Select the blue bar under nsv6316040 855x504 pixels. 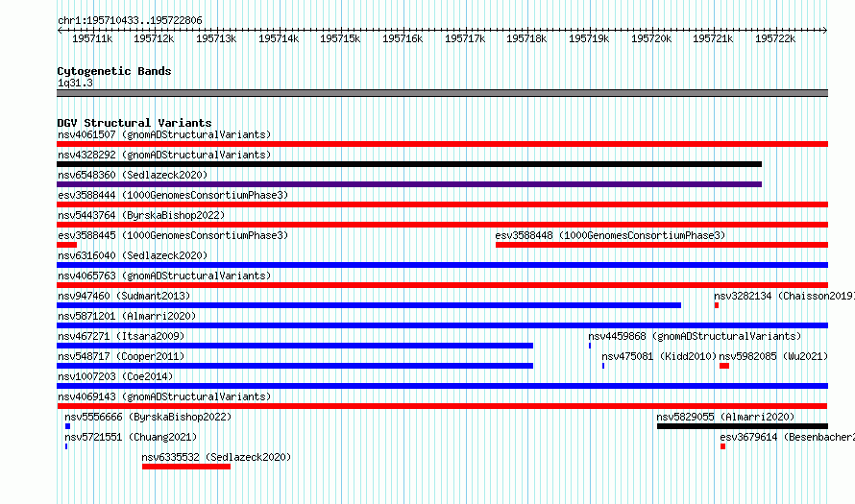(442, 265)
